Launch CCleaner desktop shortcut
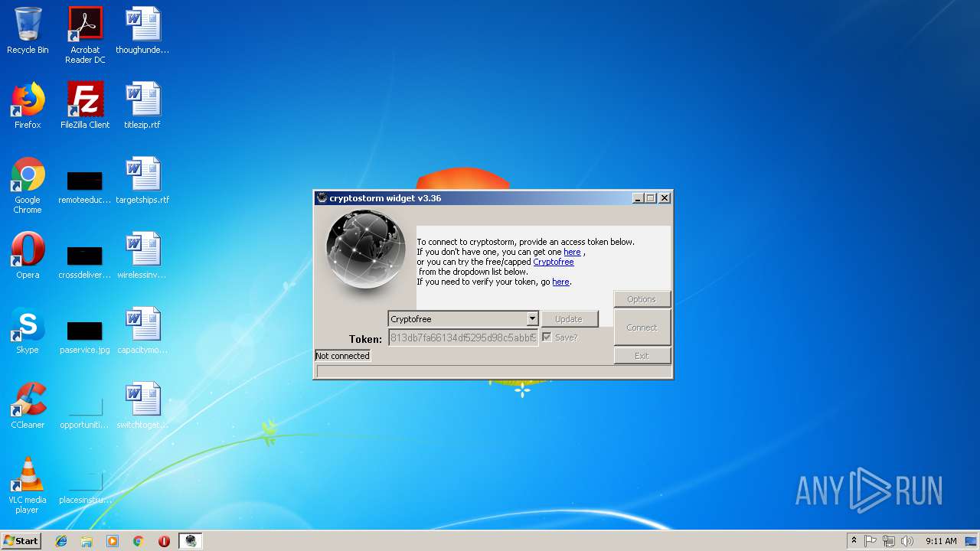 (x=28, y=406)
